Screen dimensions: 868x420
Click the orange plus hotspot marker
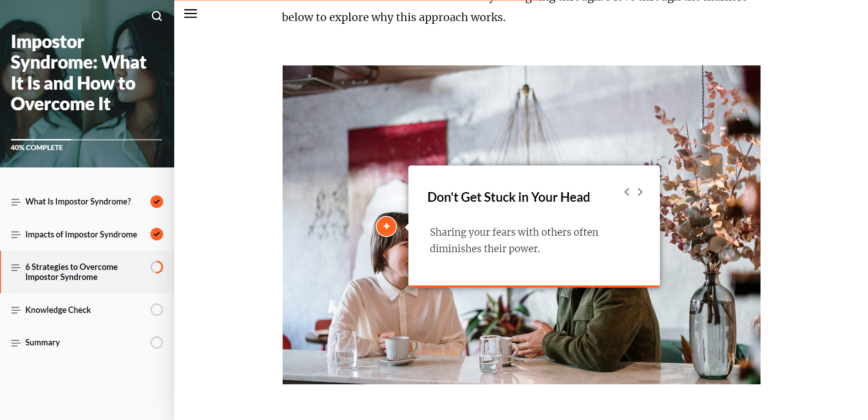(386, 226)
